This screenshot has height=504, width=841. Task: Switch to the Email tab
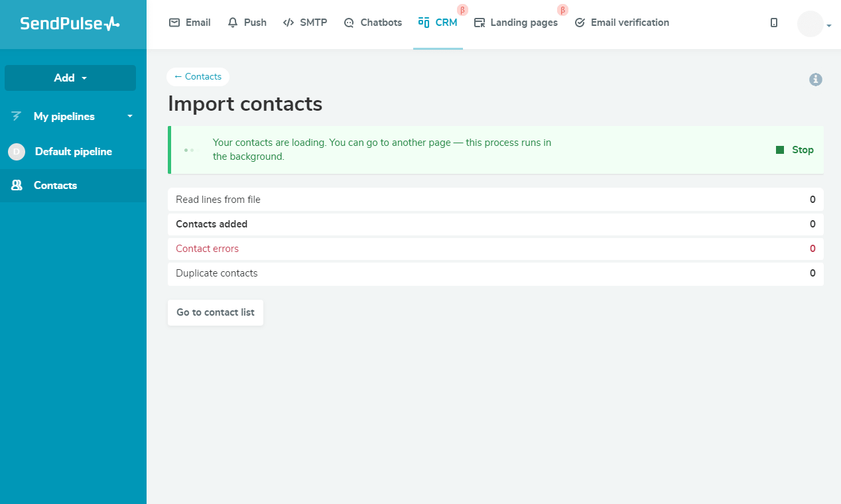pyautogui.click(x=190, y=23)
